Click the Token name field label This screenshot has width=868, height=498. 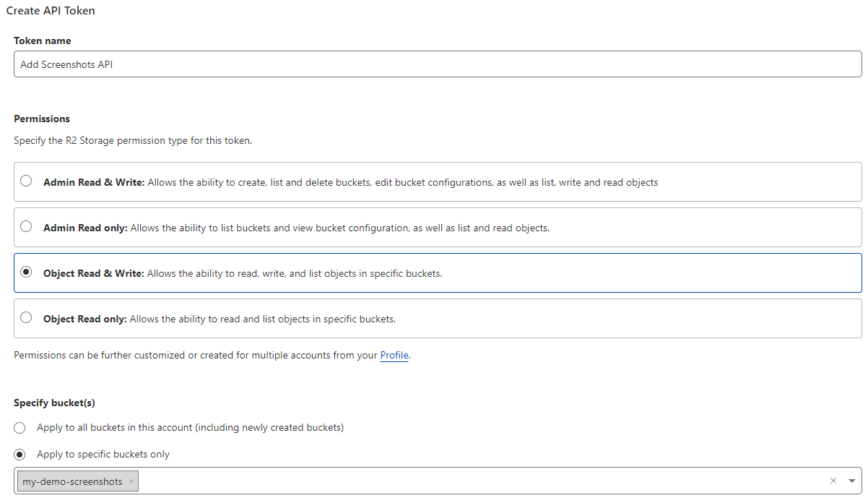coord(43,40)
